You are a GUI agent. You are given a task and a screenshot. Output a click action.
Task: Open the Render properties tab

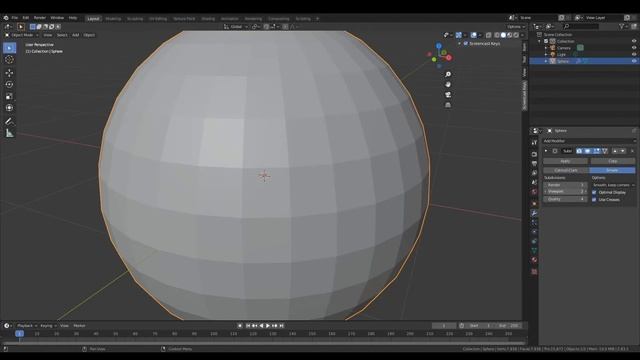click(x=534, y=154)
